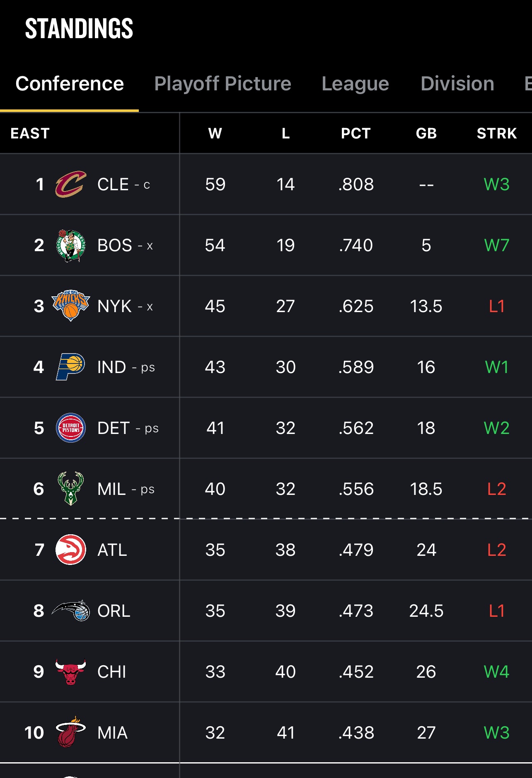Tap the Cleveland Cavaliers logo
532x778 pixels.
pos(71,184)
